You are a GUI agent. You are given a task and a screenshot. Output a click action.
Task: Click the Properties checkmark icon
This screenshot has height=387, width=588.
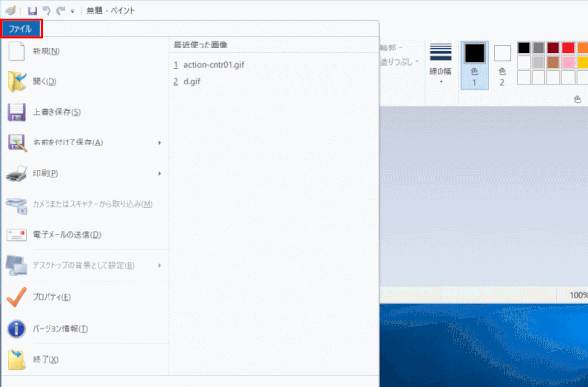pyautogui.click(x=17, y=297)
